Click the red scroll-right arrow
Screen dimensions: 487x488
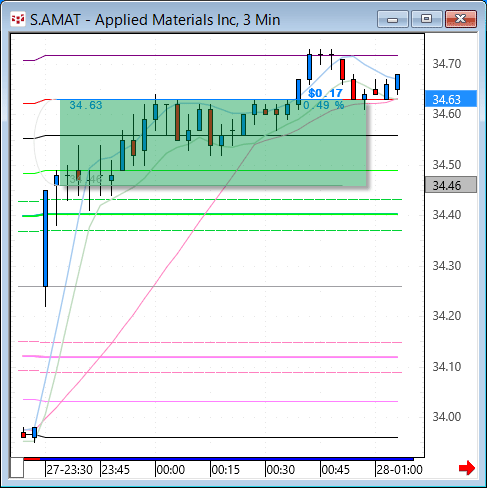(467, 468)
